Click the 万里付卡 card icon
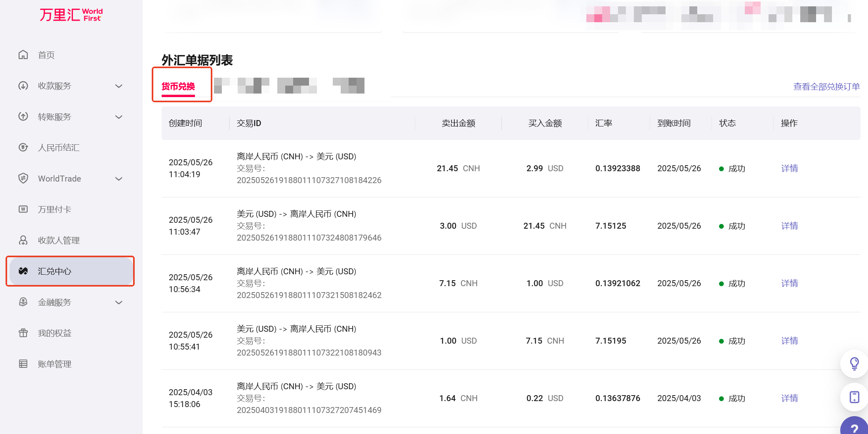 (23, 209)
